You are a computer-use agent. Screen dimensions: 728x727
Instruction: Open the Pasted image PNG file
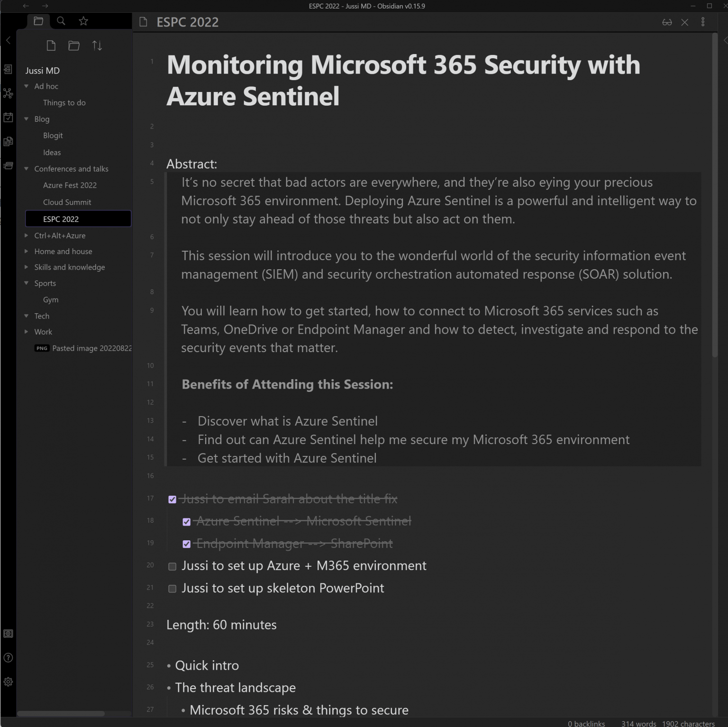coord(83,348)
